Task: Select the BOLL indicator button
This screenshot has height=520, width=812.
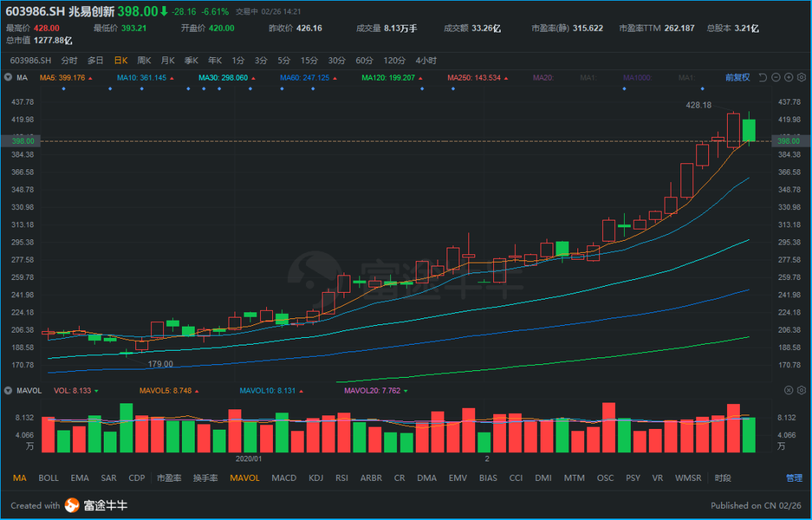Action: pos(48,477)
